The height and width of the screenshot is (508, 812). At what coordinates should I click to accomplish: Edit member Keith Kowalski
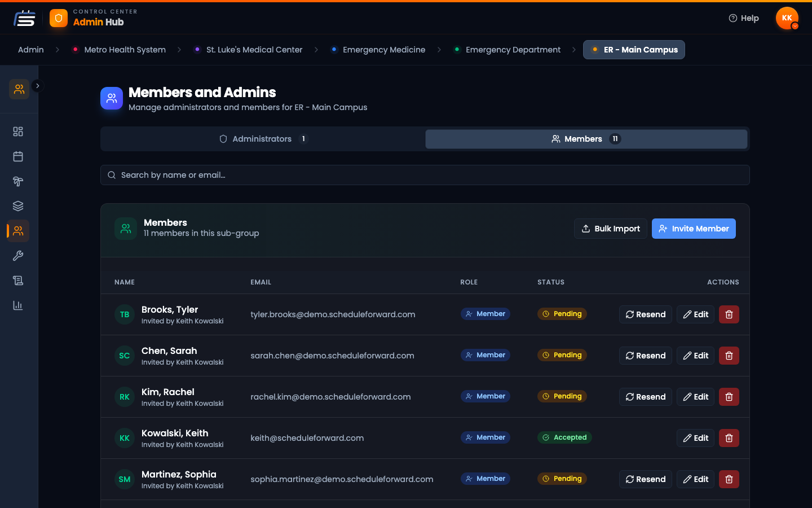(696, 438)
